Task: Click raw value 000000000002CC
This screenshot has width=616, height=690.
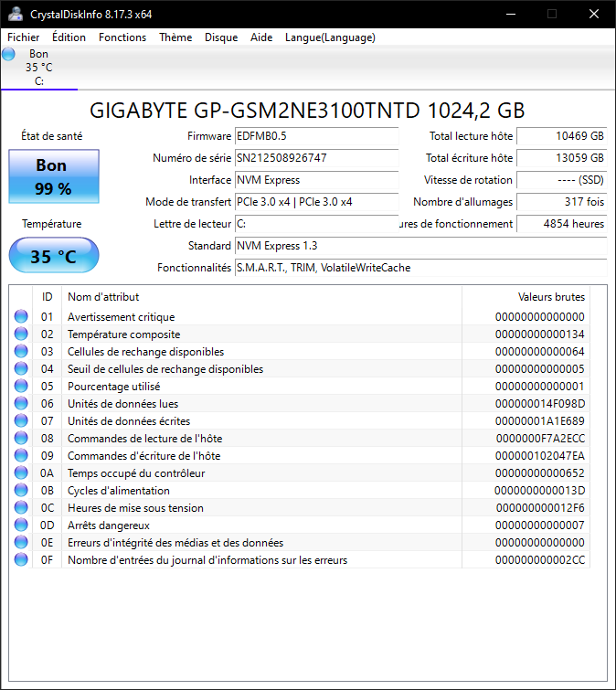Action: (540, 560)
